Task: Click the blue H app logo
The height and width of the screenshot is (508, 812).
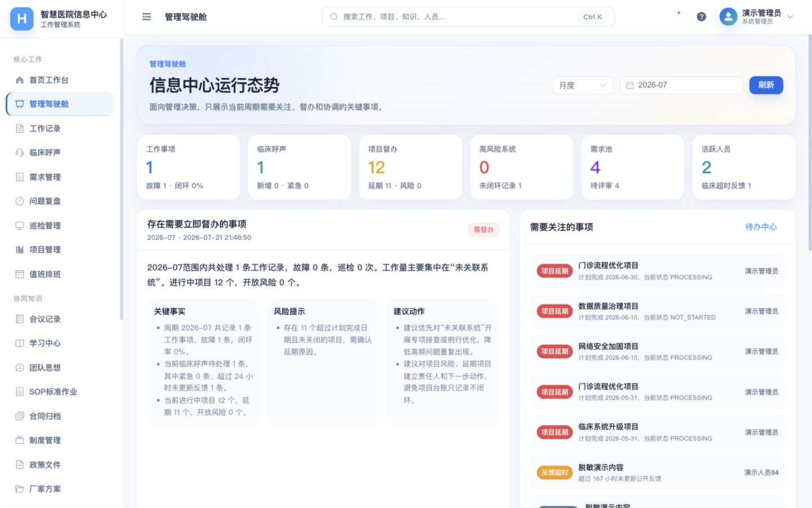Action: pos(21,19)
